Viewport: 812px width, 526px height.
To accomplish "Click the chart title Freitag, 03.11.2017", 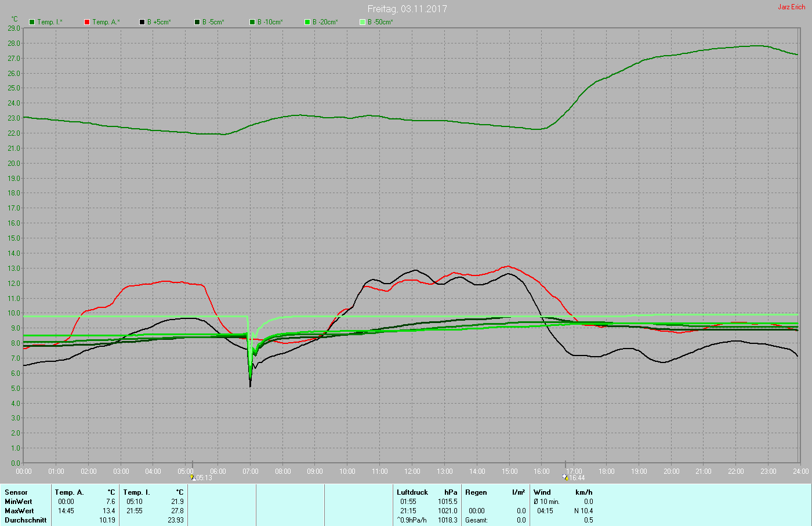I will [407, 9].
